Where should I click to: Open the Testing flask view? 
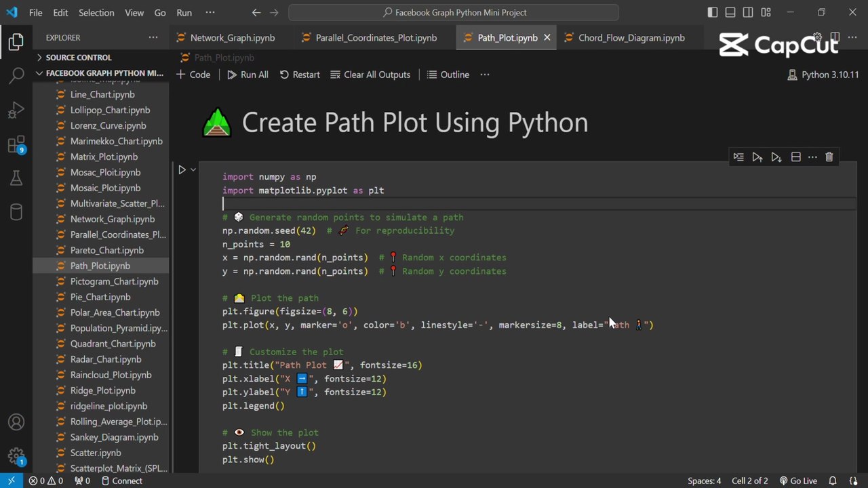(16, 178)
